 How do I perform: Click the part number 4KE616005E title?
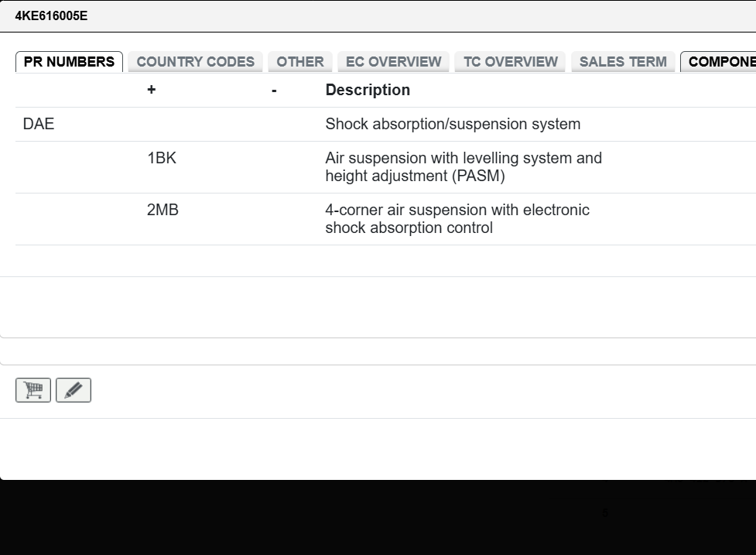(x=51, y=15)
